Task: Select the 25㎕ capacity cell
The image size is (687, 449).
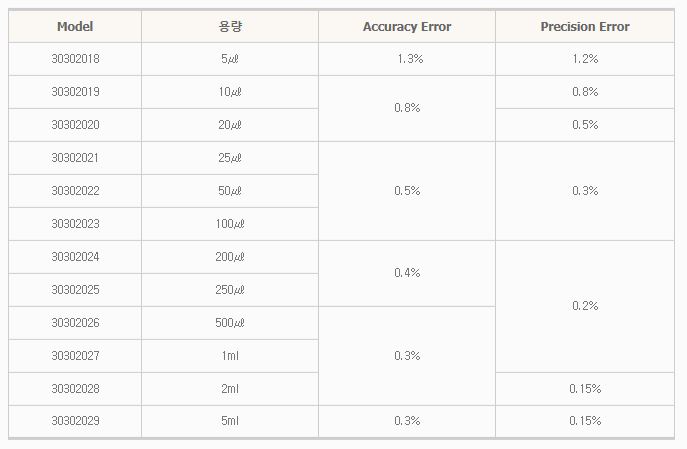Action: (230, 158)
